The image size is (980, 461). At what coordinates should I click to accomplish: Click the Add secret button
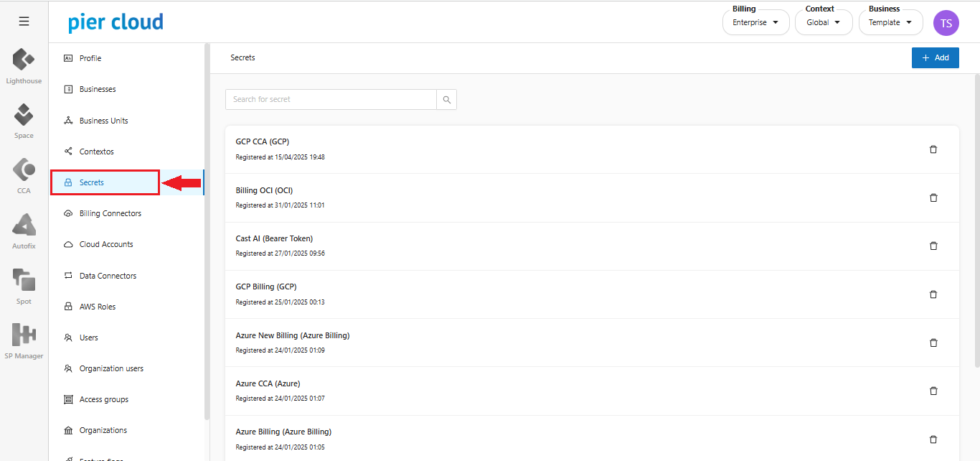pyautogui.click(x=935, y=57)
